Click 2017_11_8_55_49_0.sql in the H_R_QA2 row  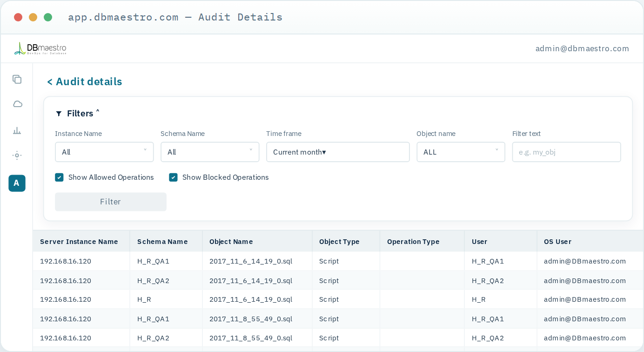click(251, 338)
